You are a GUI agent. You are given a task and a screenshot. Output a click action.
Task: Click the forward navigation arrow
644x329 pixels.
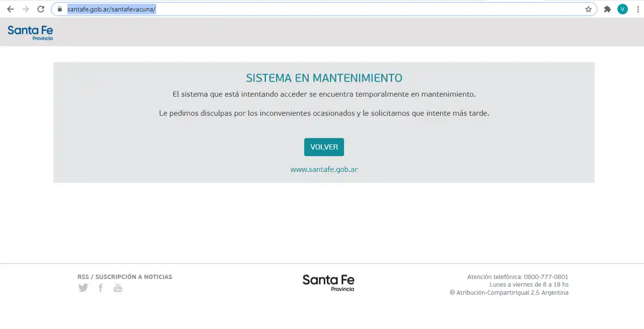point(25,9)
